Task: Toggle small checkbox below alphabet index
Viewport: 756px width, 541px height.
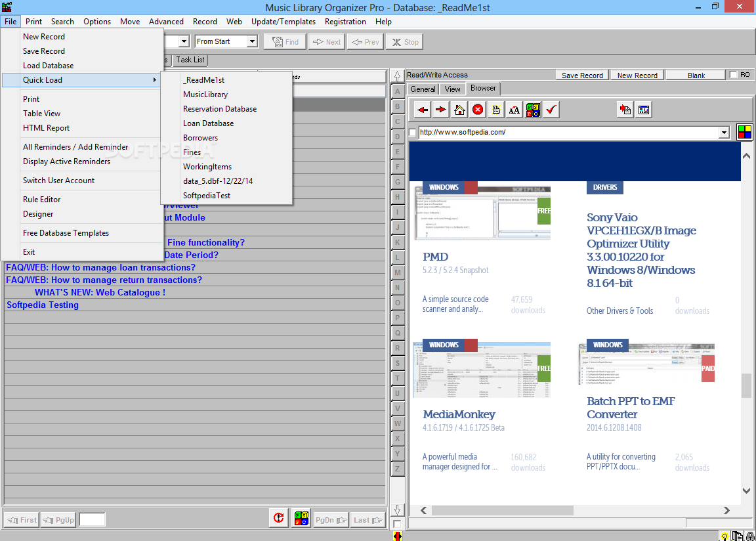Action: (397, 524)
